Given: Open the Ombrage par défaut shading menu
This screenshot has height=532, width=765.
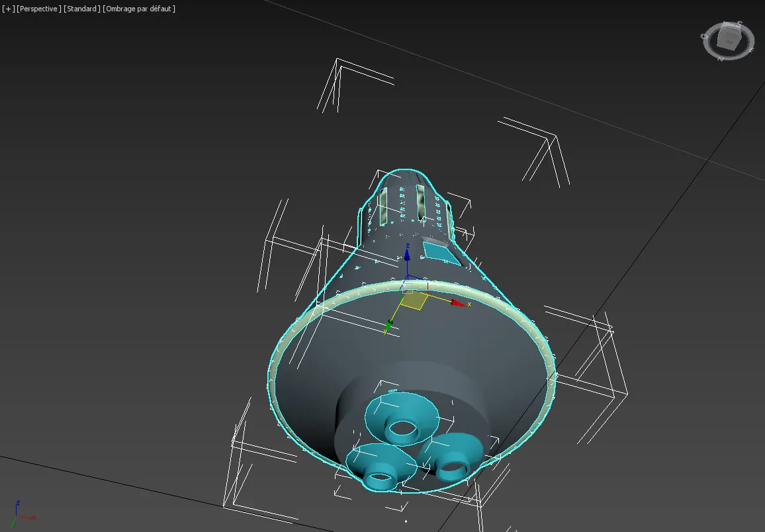Looking at the screenshot, I should pyautogui.click(x=139, y=9).
